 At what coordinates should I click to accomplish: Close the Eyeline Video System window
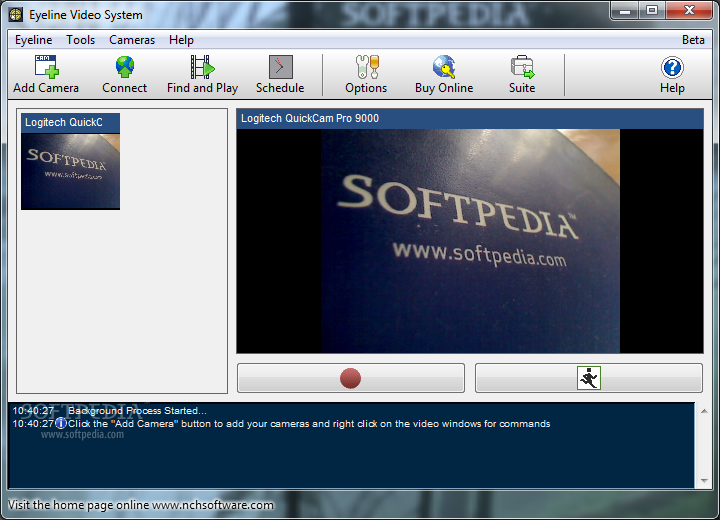[x=688, y=11]
